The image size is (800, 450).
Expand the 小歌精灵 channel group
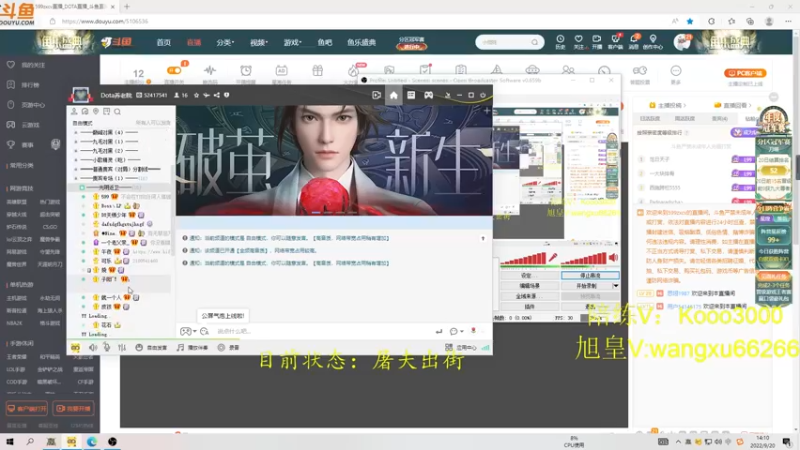[77, 160]
